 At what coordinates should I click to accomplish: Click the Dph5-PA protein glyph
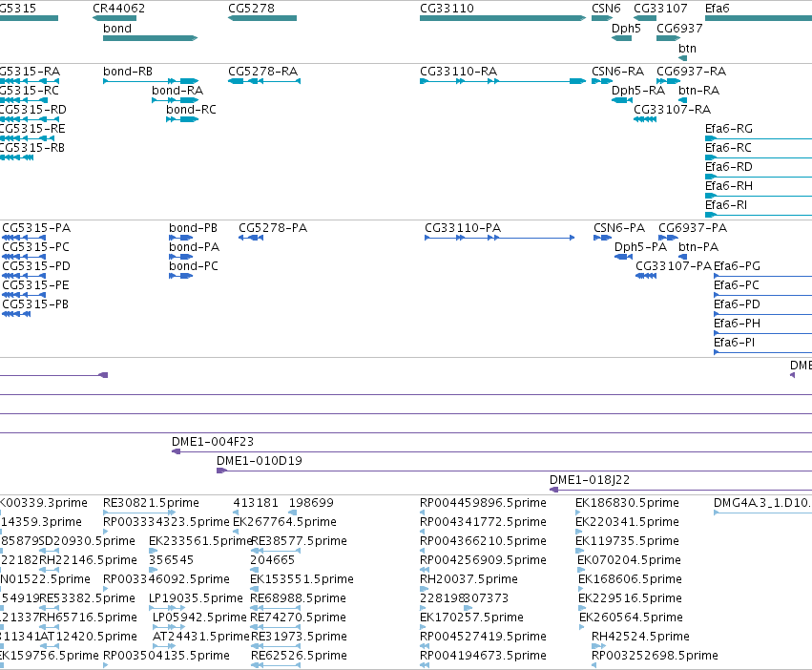[623, 257]
